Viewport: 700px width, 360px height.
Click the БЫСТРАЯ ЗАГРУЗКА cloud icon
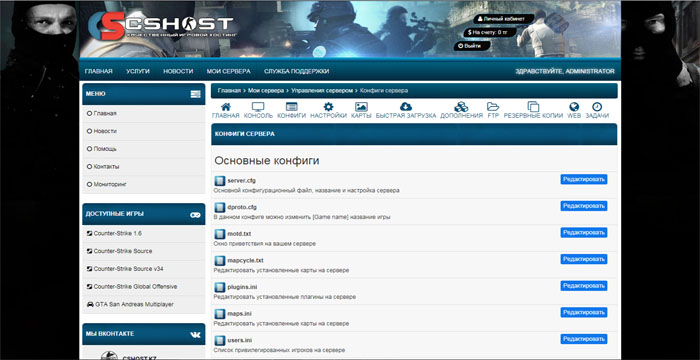click(406, 107)
